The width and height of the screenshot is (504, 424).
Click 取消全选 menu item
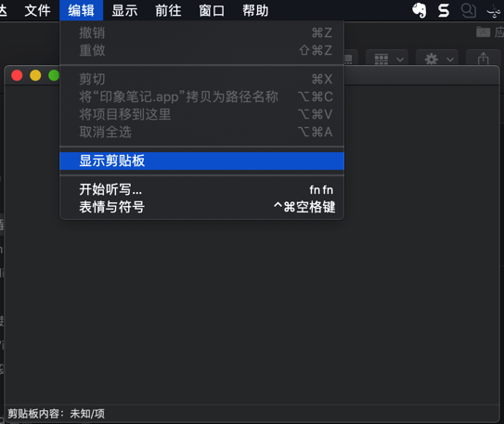[x=201, y=132]
